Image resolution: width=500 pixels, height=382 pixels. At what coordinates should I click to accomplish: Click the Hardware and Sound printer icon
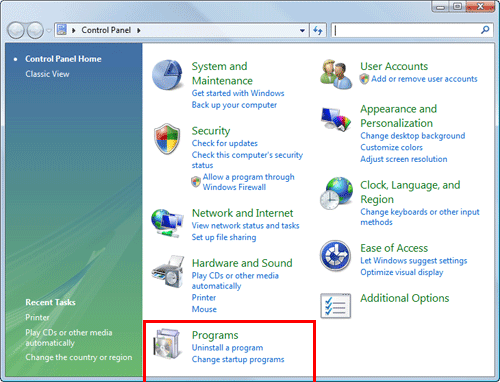[x=168, y=272]
